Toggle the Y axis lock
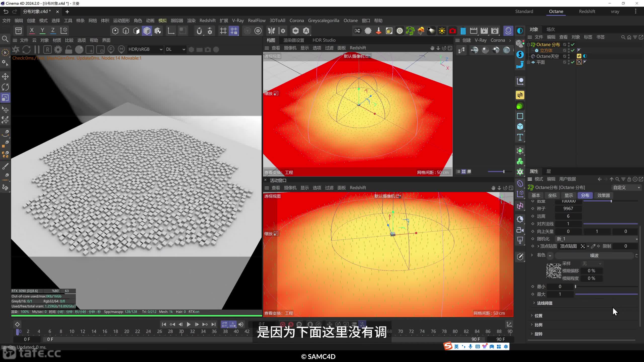The image size is (644, 362). (42, 31)
